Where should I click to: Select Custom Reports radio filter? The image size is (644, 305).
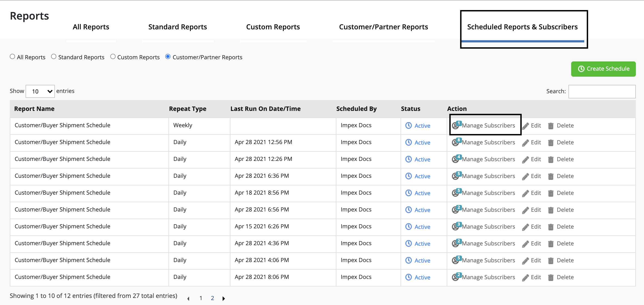click(113, 57)
